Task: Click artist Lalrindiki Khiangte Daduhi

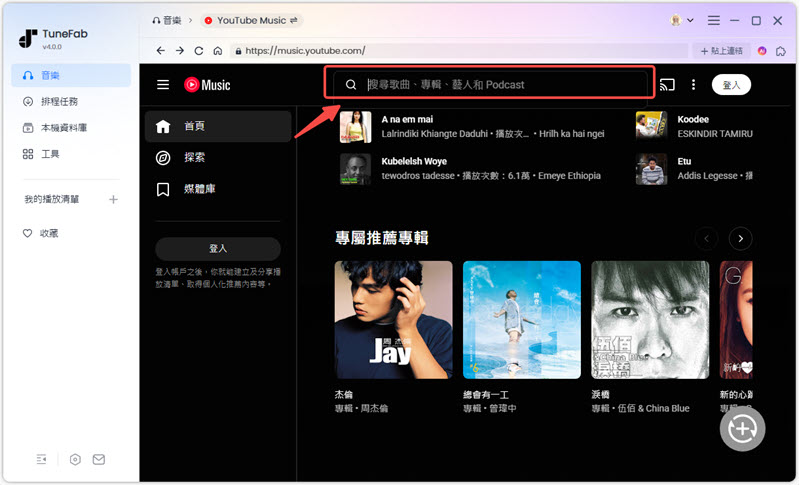Action: pyautogui.click(x=435, y=134)
